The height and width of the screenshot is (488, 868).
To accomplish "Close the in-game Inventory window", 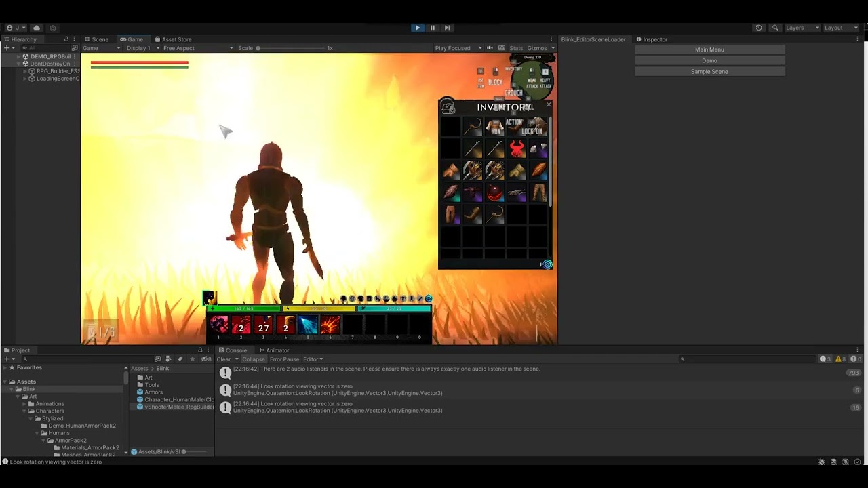I will 549,104.
